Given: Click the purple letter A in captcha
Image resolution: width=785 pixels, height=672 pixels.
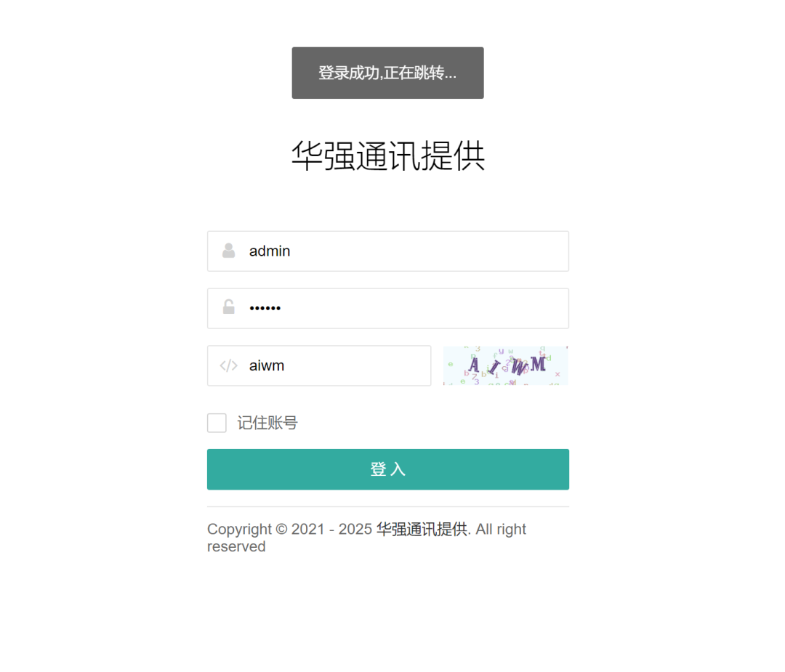Looking at the screenshot, I should coord(474,365).
